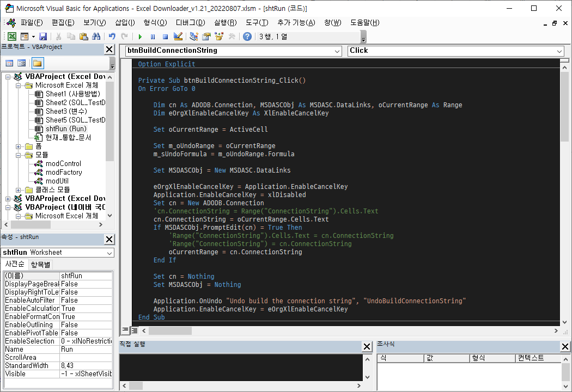Close the shtRun properties panel
Viewport: 572px width, 392px height.
coord(109,239)
